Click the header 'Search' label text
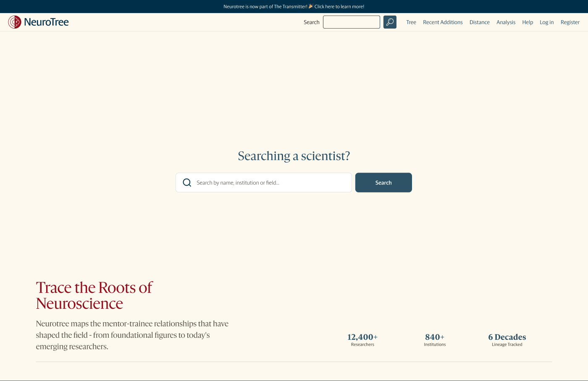This screenshot has height=381, width=588. click(x=312, y=22)
